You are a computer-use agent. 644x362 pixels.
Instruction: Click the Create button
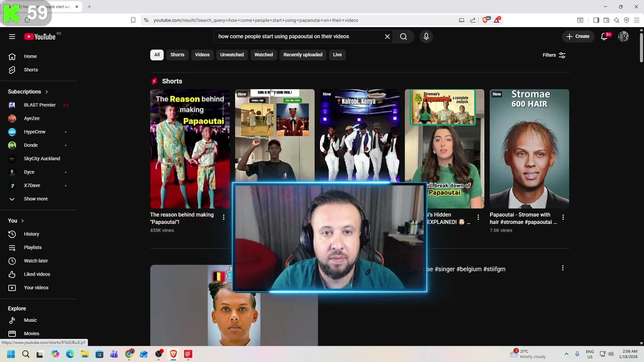[x=578, y=36]
